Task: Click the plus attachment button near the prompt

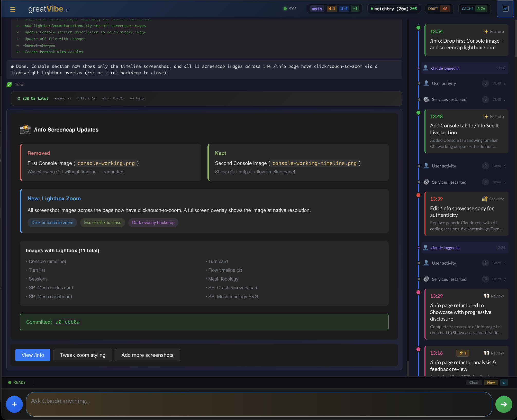Action: pos(14,404)
